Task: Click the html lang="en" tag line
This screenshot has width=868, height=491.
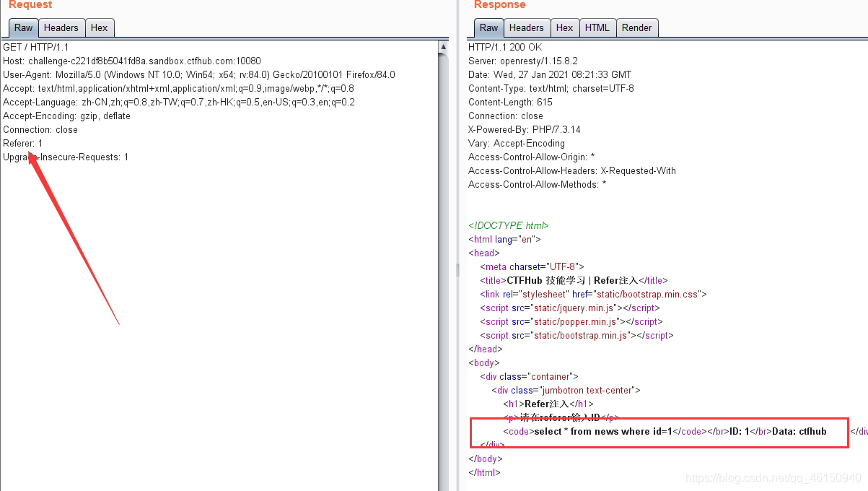Action: tap(504, 240)
